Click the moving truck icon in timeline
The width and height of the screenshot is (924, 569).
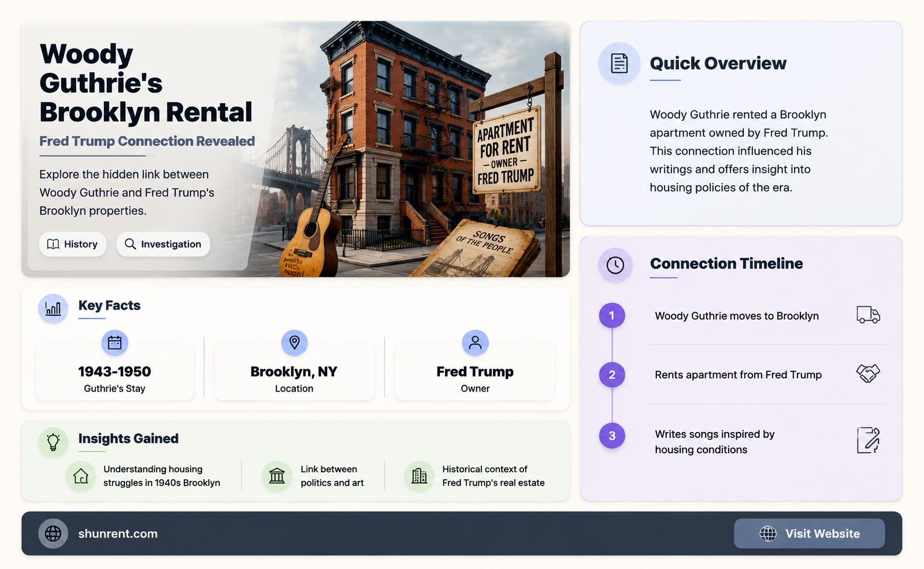point(868,315)
